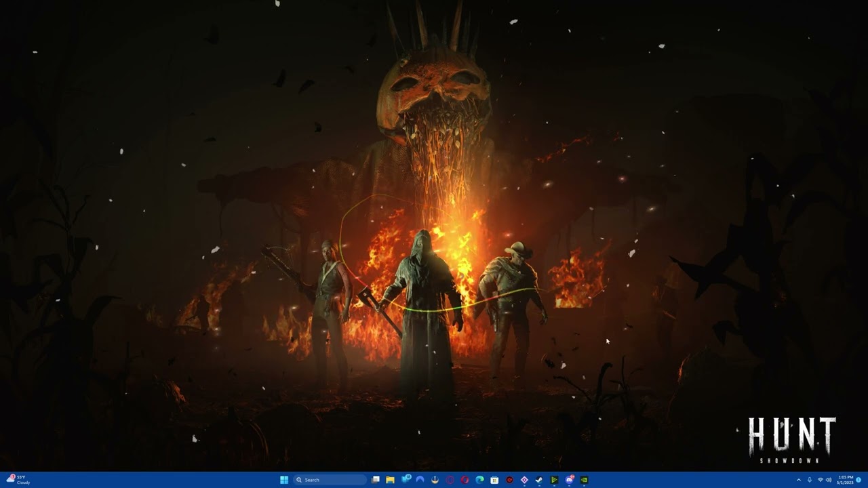
Task: Open the Outlook mail app with badge
Action: click(406, 480)
